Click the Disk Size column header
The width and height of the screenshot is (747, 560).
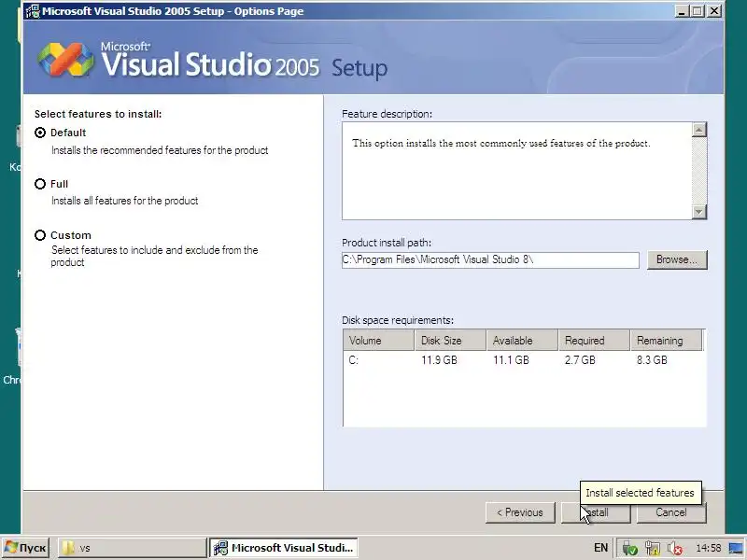coord(451,341)
